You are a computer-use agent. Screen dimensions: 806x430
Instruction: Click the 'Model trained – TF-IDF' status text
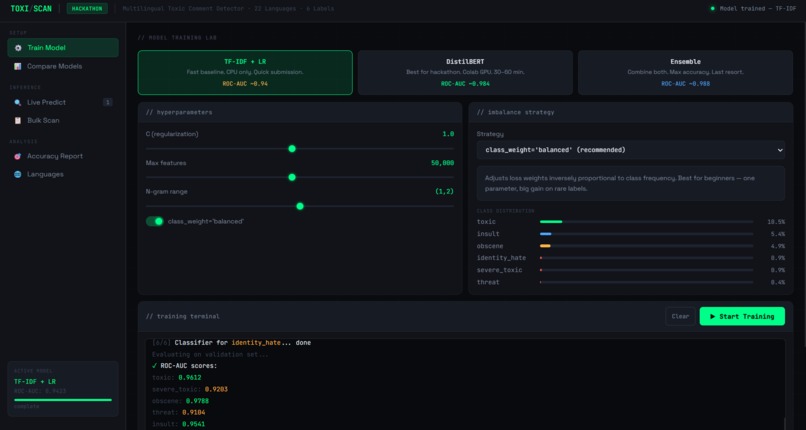[758, 9]
